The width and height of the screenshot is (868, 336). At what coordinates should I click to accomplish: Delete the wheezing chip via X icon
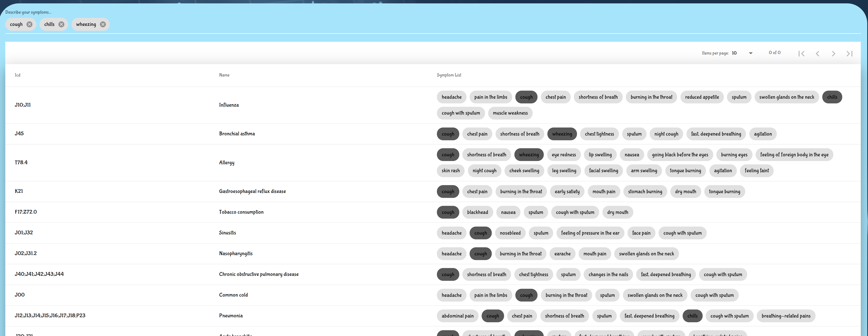(103, 24)
